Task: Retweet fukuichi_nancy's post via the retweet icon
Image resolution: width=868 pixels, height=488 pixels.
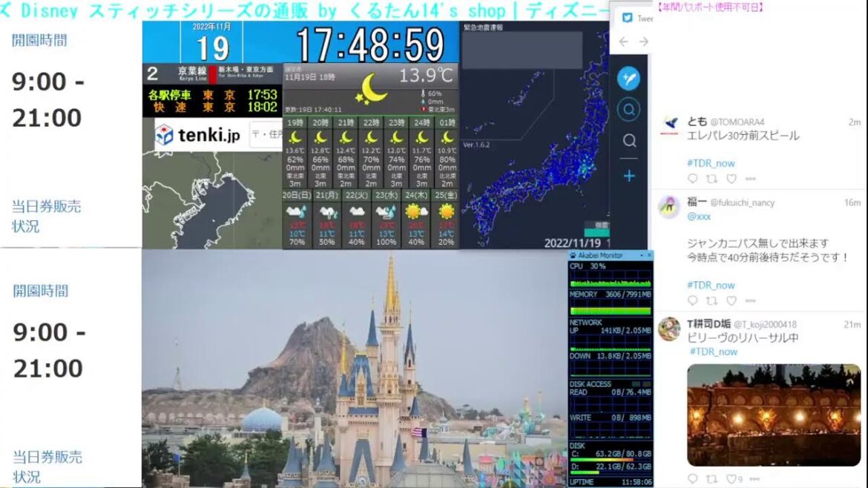Action: pyautogui.click(x=713, y=301)
